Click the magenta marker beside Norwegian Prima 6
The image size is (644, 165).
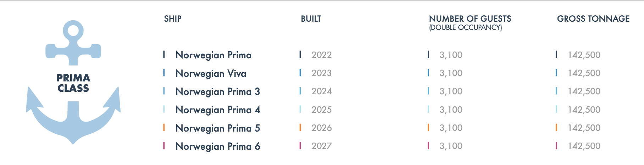click(164, 145)
